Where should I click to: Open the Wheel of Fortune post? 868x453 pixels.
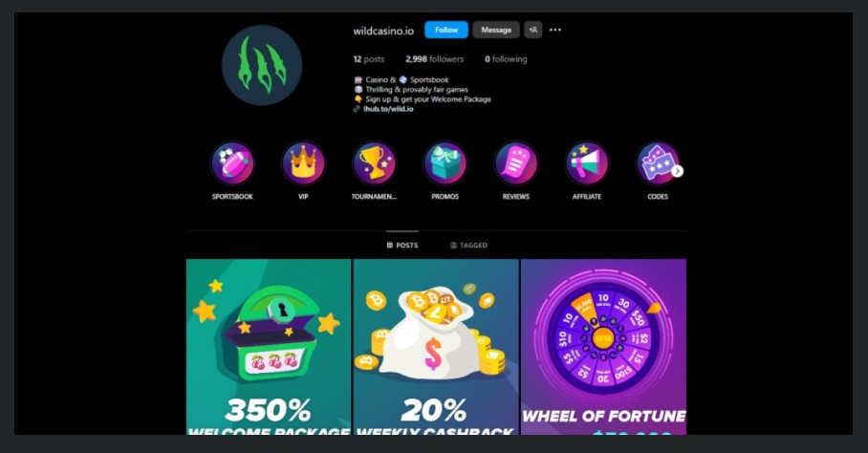point(603,347)
